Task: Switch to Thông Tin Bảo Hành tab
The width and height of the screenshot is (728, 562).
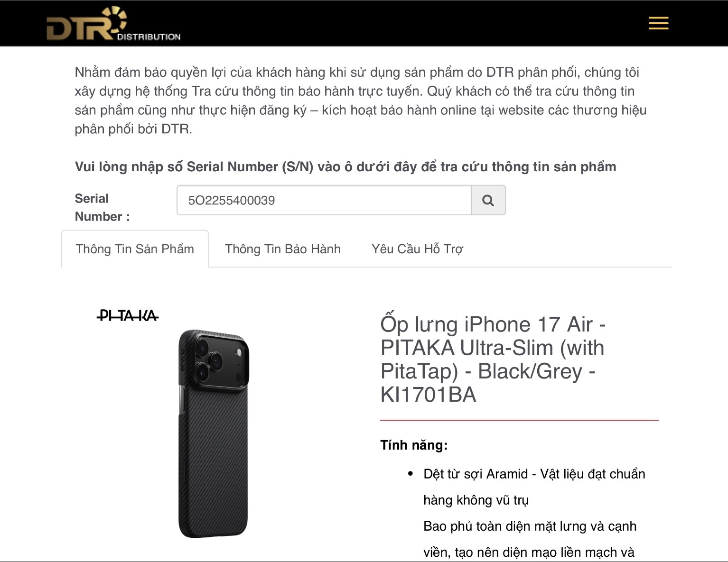Action: (x=283, y=249)
